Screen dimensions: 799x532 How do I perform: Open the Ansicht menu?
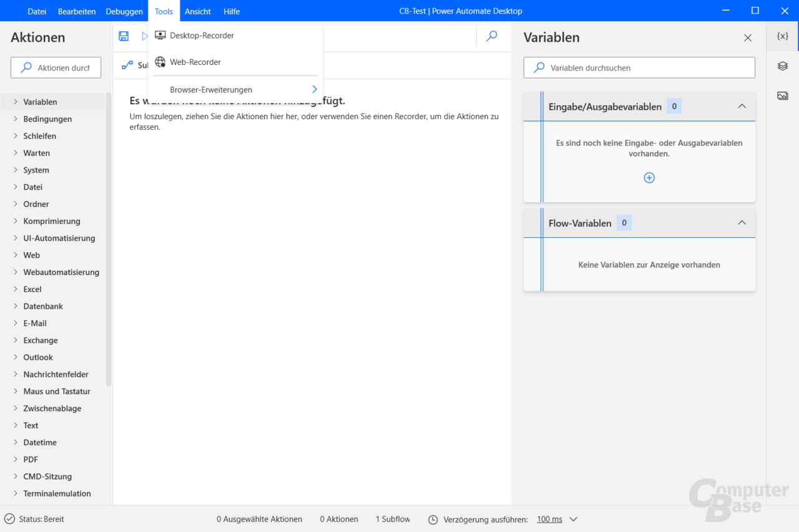coord(197,11)
